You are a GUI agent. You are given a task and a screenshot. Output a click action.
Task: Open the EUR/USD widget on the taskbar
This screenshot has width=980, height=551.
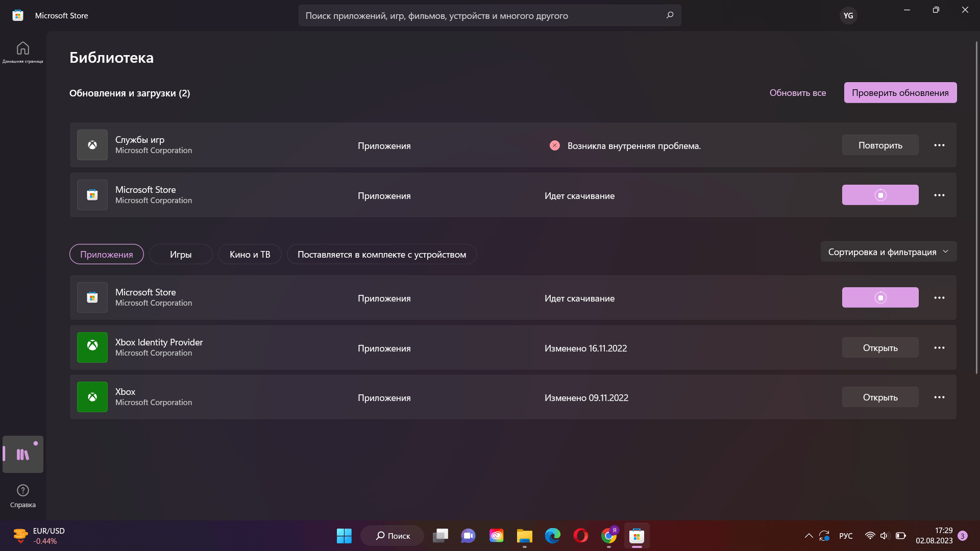tap(40, 536)
